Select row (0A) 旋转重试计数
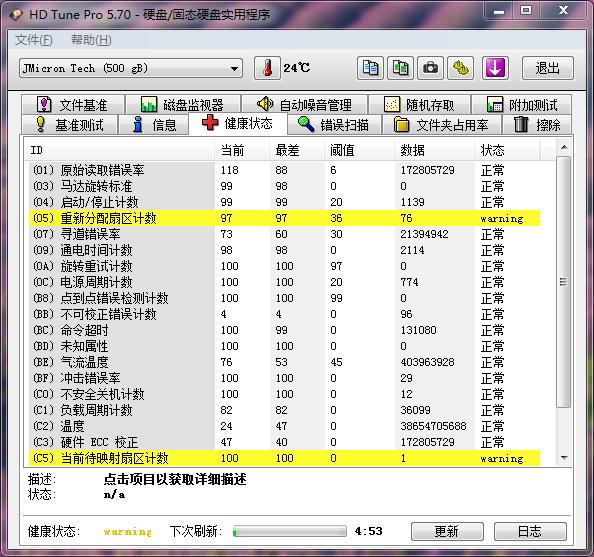The width and height of the screenshot is (594, 557). coord(284,266)
